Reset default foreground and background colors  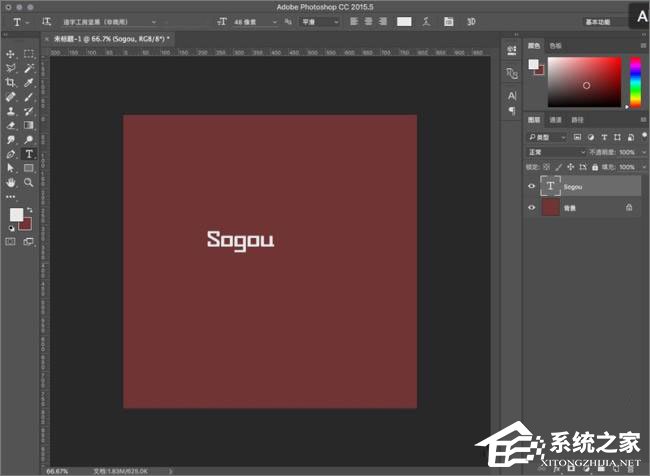coord(12,228)
